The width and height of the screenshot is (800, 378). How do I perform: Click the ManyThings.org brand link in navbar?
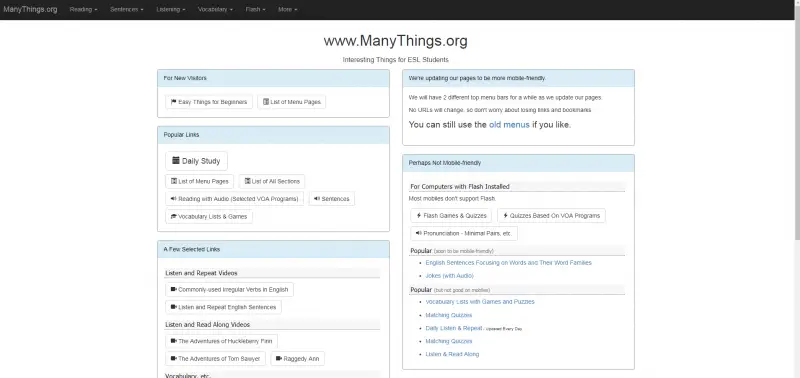30,9
